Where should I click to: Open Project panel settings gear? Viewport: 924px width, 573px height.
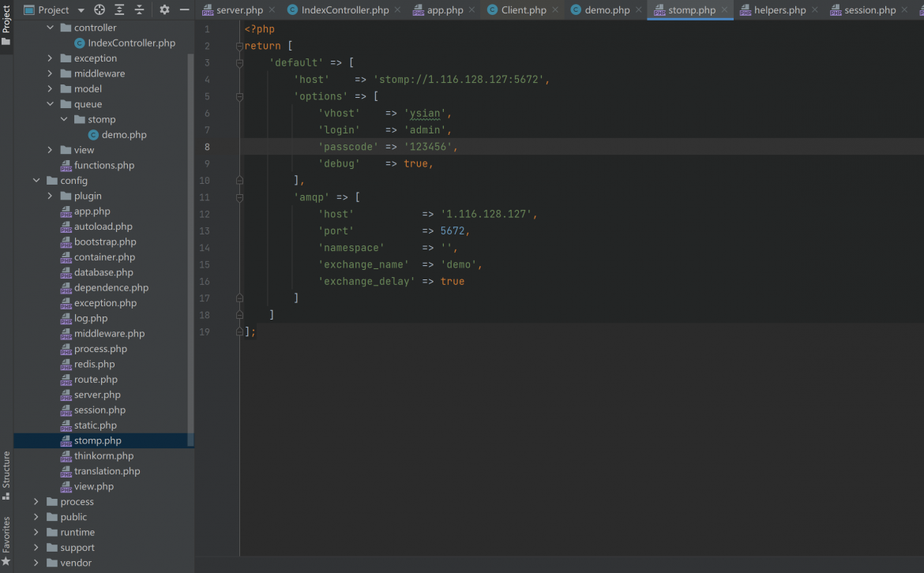pos(164,9)
